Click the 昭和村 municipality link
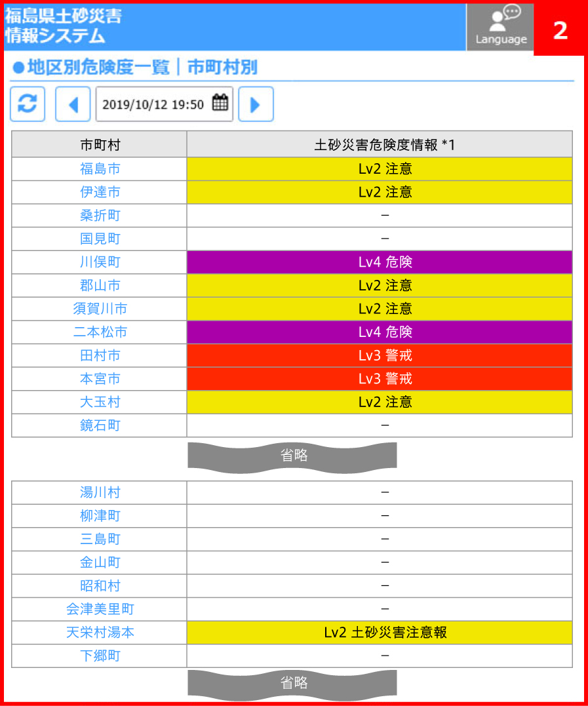The width and height of the screenshot is (588, 706). 100,586
